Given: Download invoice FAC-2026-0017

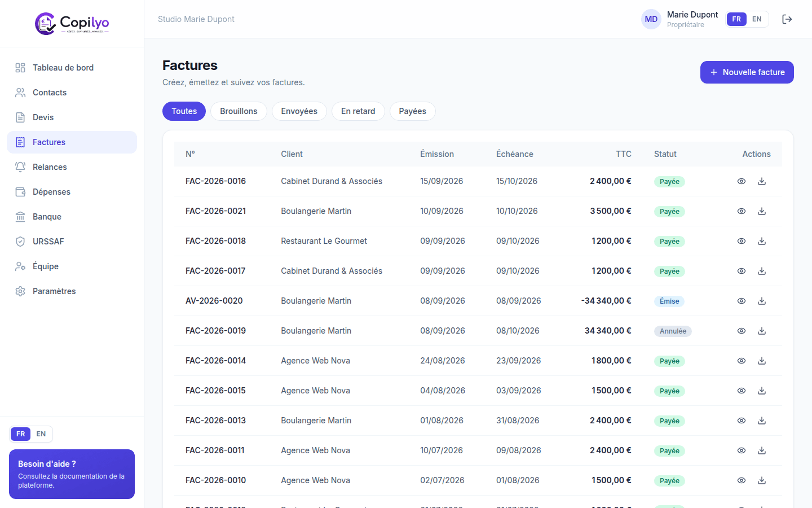Looking at the screenshot, I should pyautogui.click(x=762, y=271).
